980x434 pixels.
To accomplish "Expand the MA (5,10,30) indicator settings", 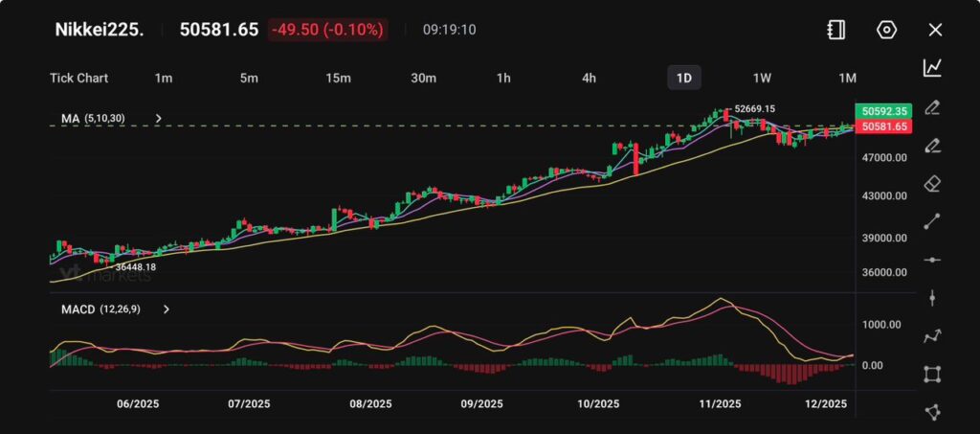I will tap(159, 119).
